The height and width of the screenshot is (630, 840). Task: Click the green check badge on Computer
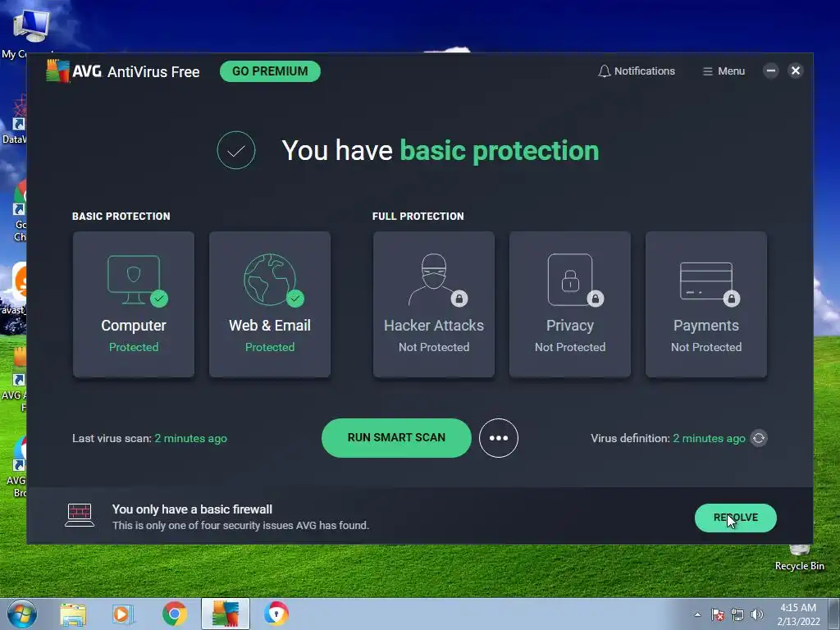[159, 299]
